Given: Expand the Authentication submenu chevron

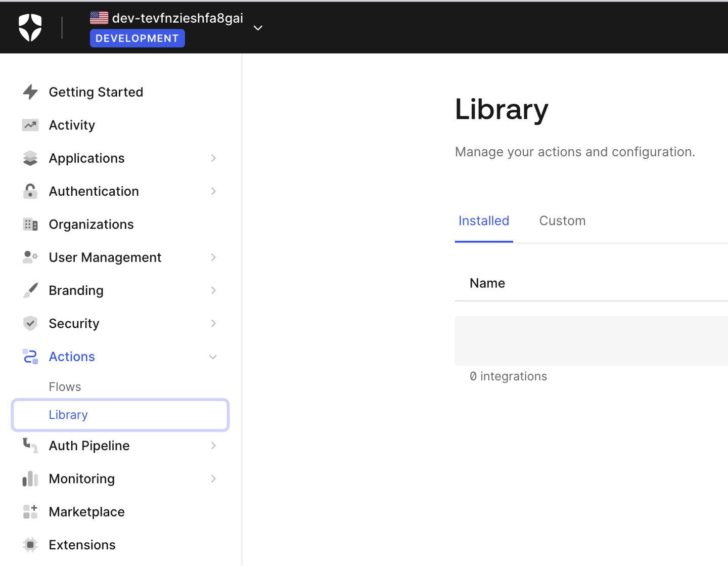Looking at the screenshot, I should point(213,191).
